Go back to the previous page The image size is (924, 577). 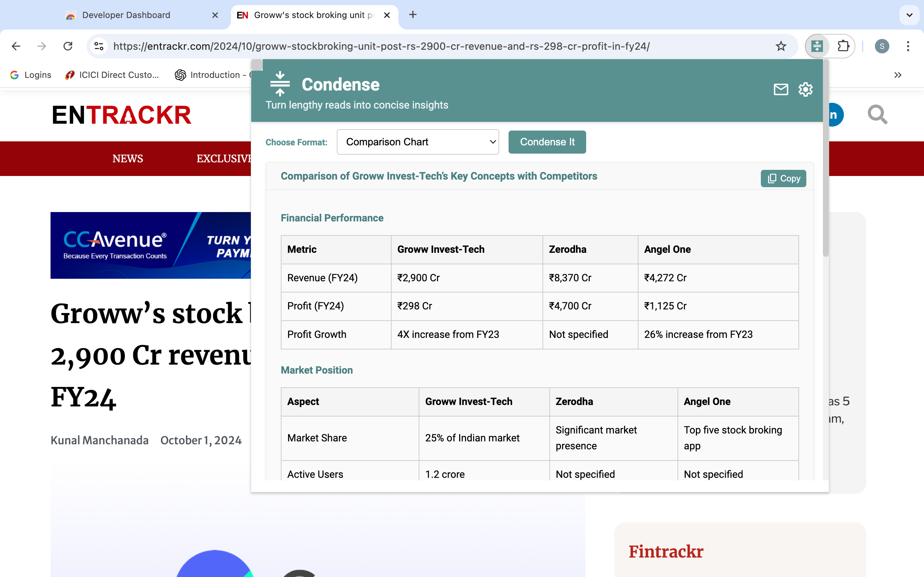point(16,46)
